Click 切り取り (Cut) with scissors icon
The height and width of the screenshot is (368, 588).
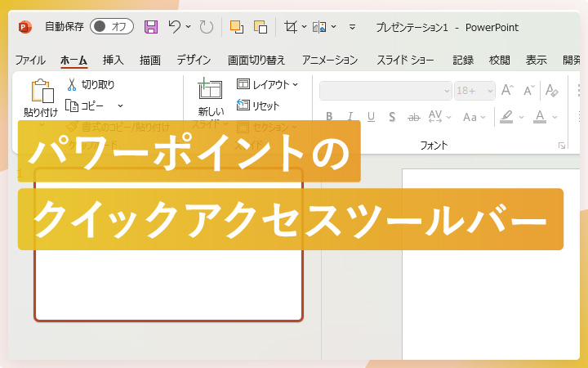(x=91, y=84)
